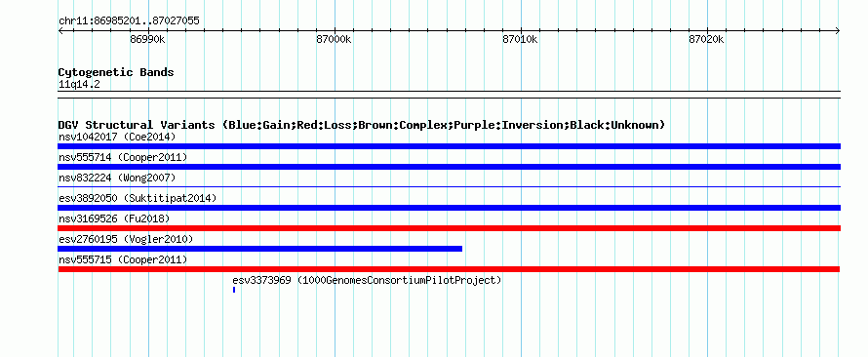Click the 86990k ruler tick label
868x357 pixels.
coord(147,40)
